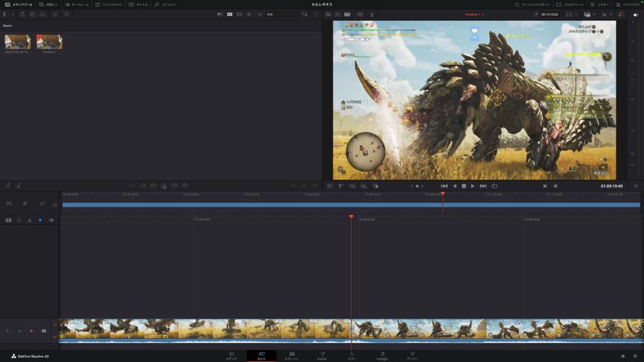The width and height of the screenshot is (644, 362).
Task: Click the Ripple Overwrite icon
Action: (153, 186)
